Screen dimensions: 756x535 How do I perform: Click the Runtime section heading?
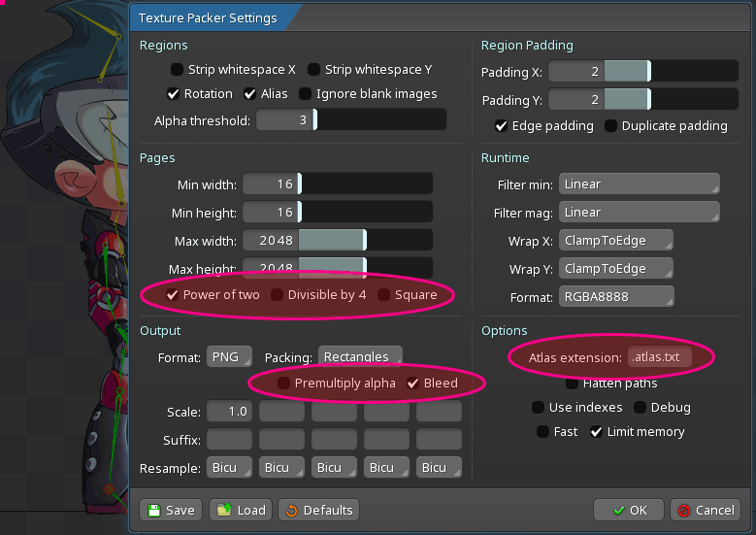(x=505, y=157)
